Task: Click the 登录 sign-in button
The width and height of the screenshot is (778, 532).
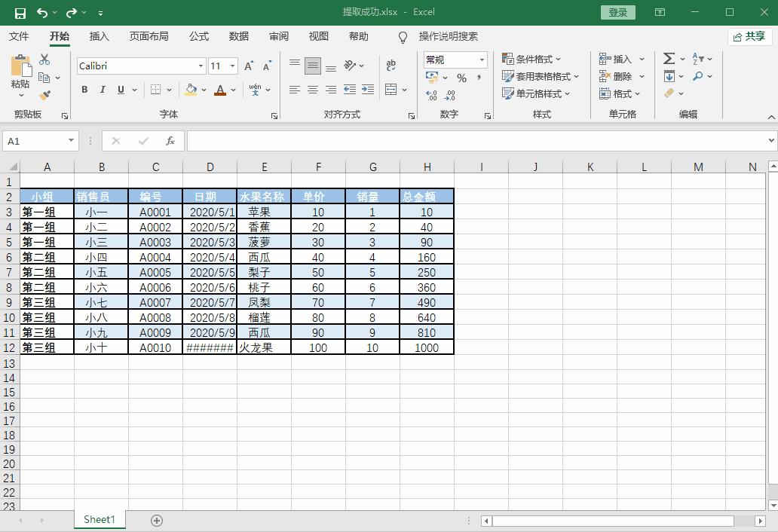Action: tap(618, 12)
